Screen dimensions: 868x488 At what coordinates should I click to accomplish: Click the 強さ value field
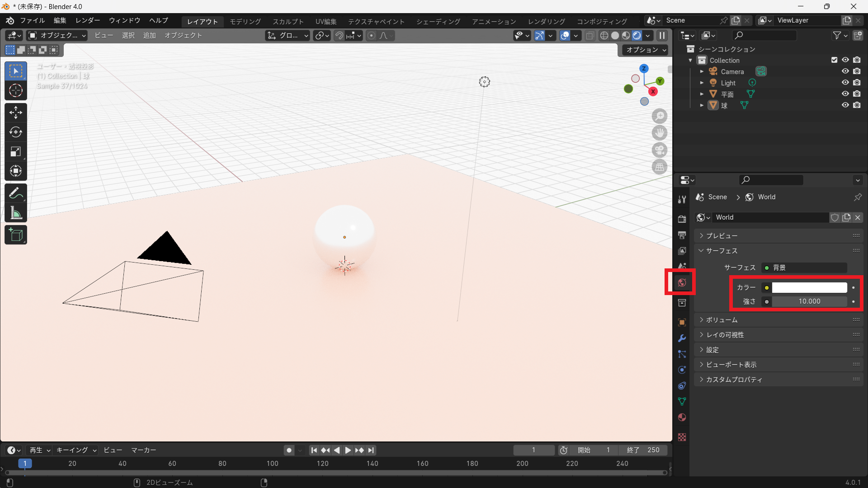pos(809,301)
